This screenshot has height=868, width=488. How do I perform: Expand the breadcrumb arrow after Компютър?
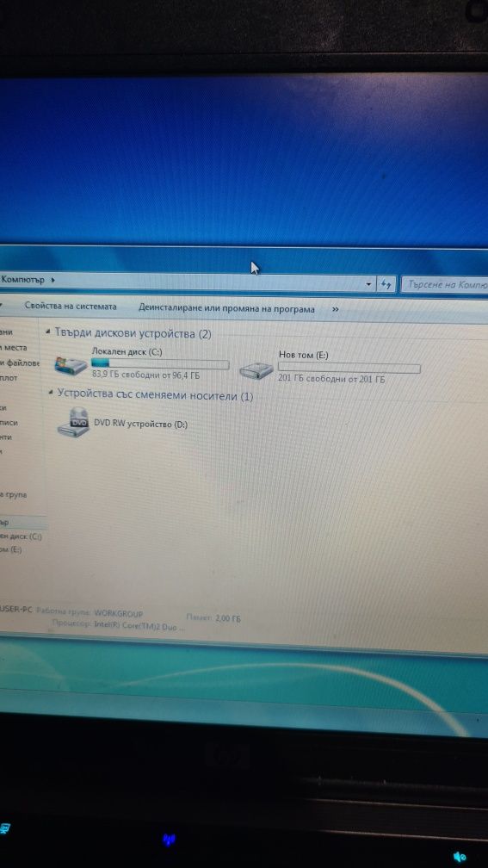pos(53,280)
